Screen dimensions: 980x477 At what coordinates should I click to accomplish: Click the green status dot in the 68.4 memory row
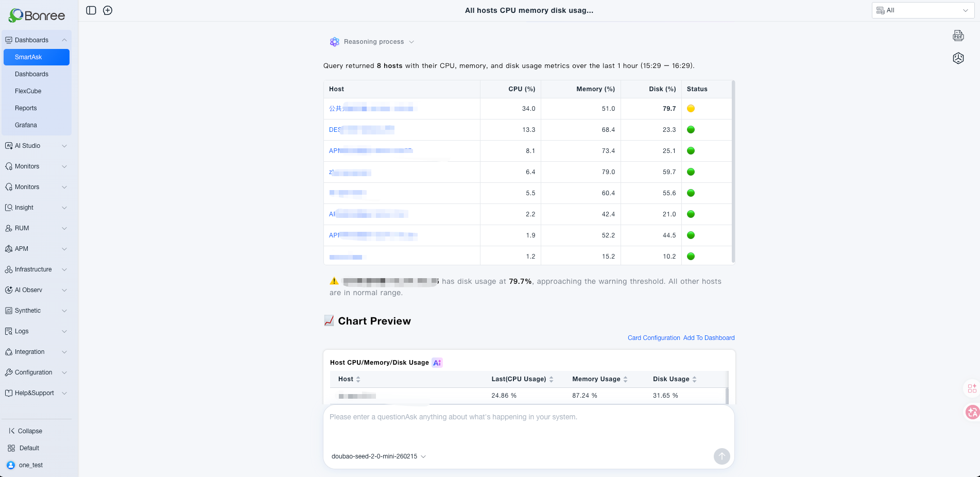pyautogui.click(x=691, y=130)
